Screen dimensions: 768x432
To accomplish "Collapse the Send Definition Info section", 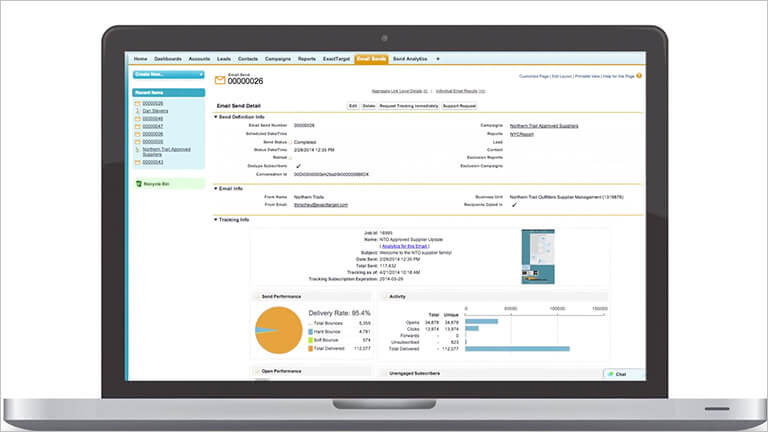I will 216,117.
